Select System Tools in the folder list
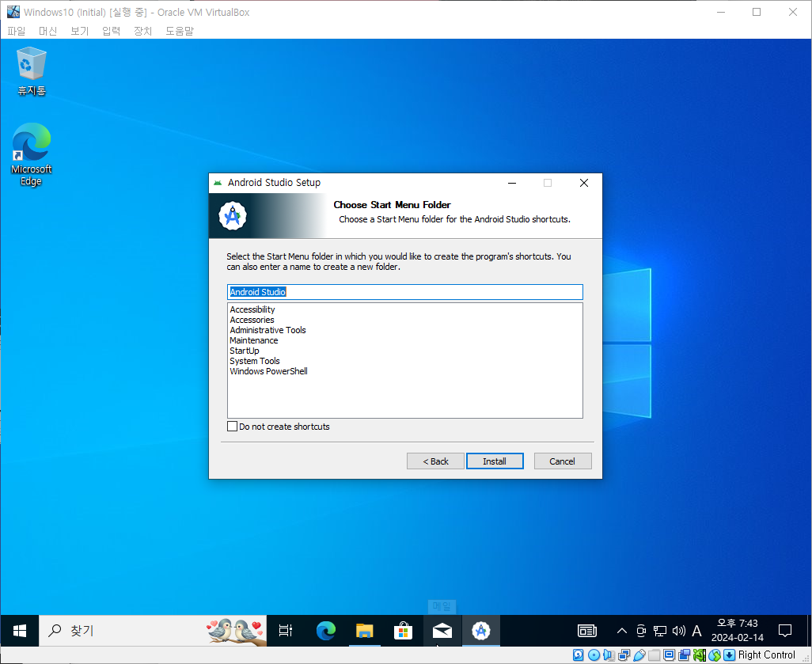 pos(255,361)
